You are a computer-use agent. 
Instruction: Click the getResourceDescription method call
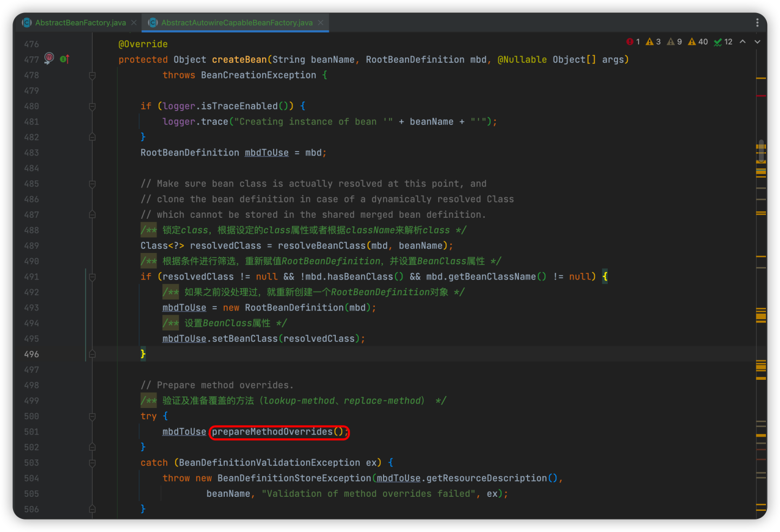[486, 478]
